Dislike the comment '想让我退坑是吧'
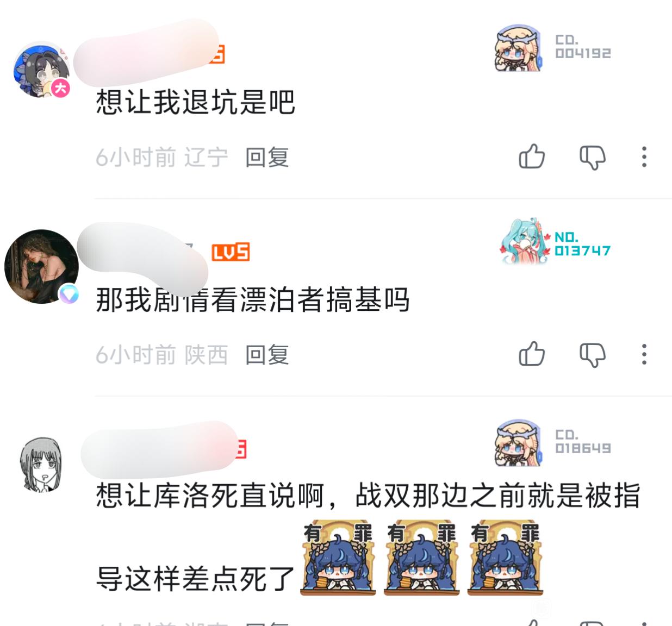 (x=592, y=158)
